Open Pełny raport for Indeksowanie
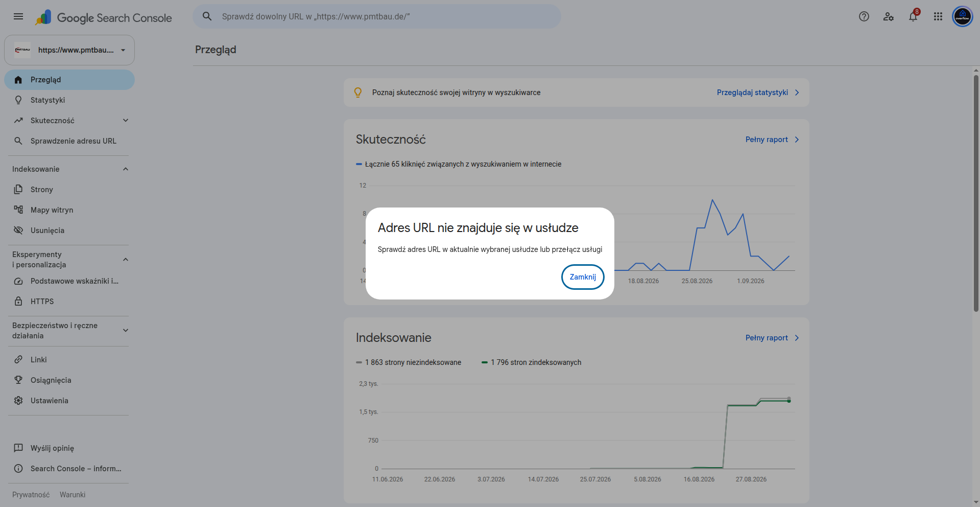 click(772, 337)
